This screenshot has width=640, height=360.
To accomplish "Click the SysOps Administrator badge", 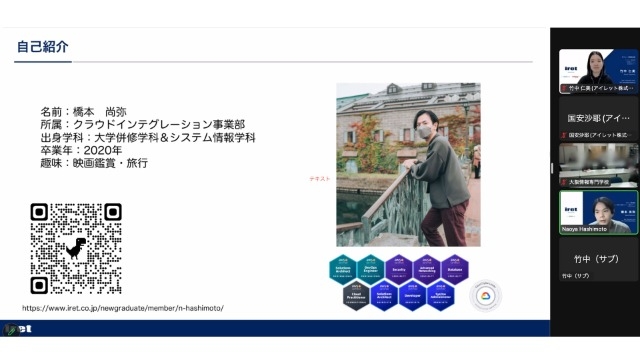I will pos(440,296).
